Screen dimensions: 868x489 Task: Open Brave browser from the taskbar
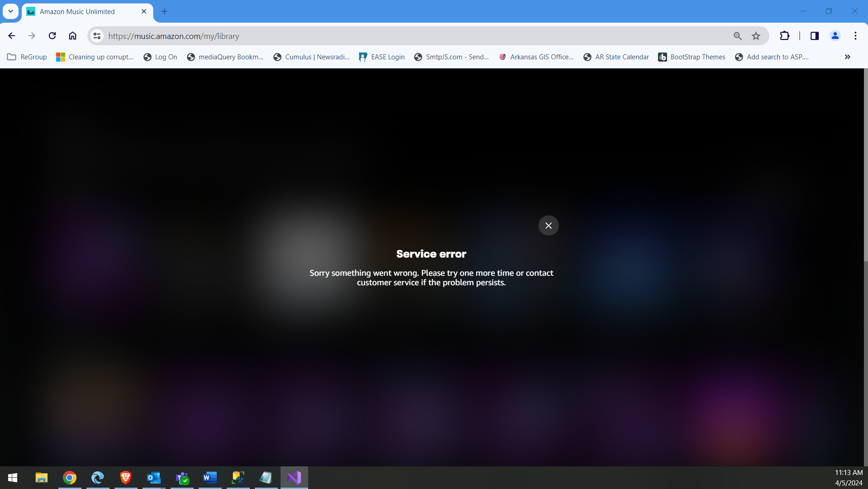pos(125,477)
